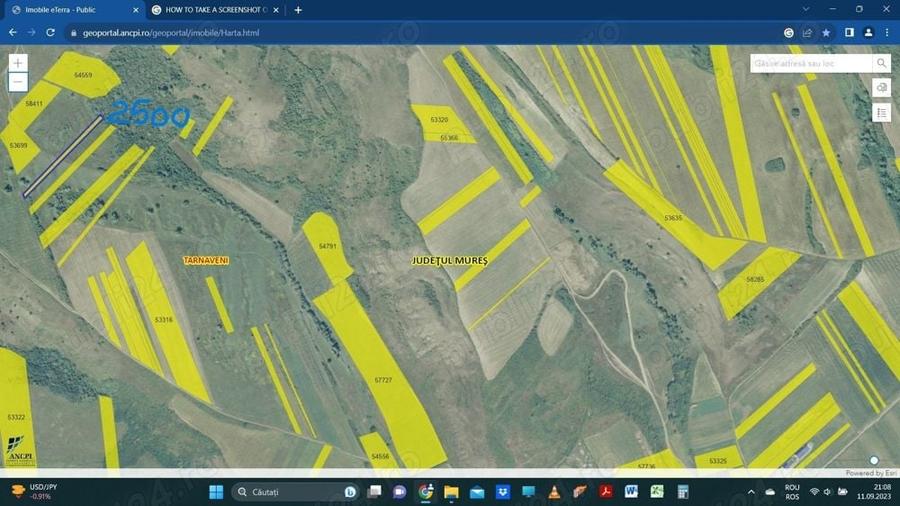Screen dimensions: 900x506
Task: Toggle the browser side panel
Action: pos(849,33)
